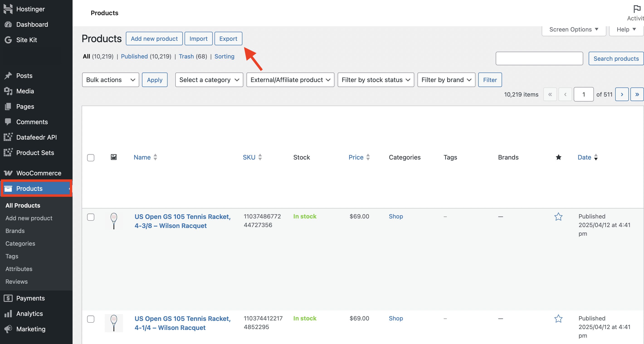Toggle featured star for 4-1/4 racket

coord(558,319)
